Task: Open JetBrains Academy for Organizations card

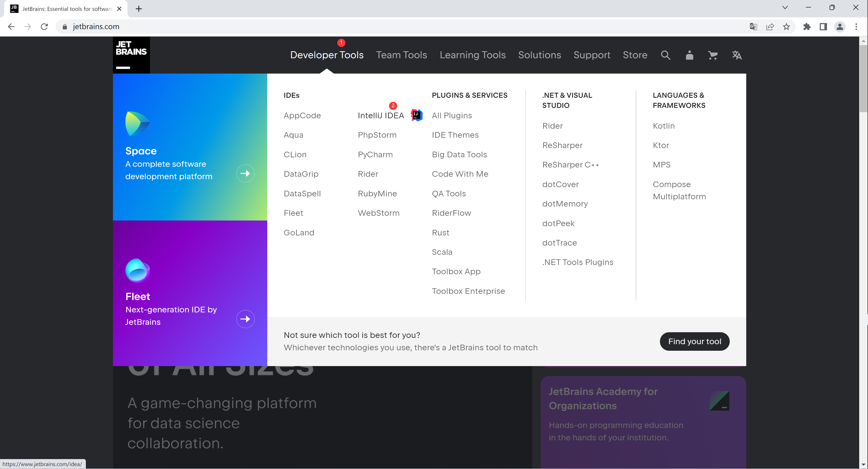Action: pyautogui.click(x=643, y=422)
